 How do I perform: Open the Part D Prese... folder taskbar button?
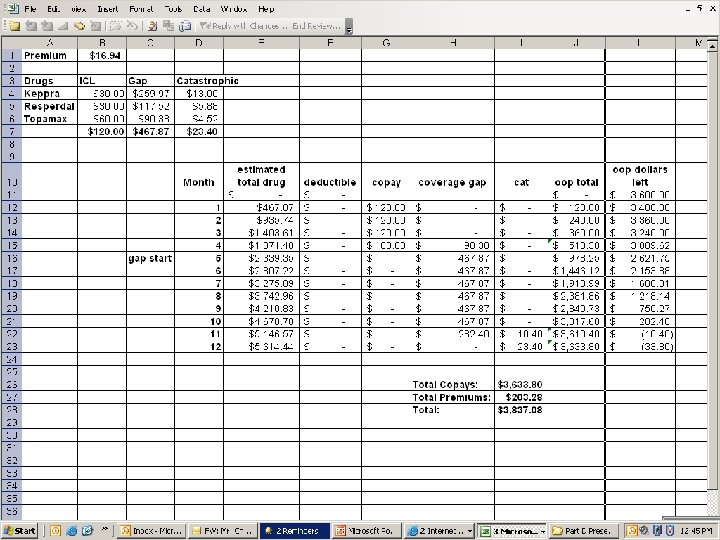pyautogui.click(x=584, y=531)
